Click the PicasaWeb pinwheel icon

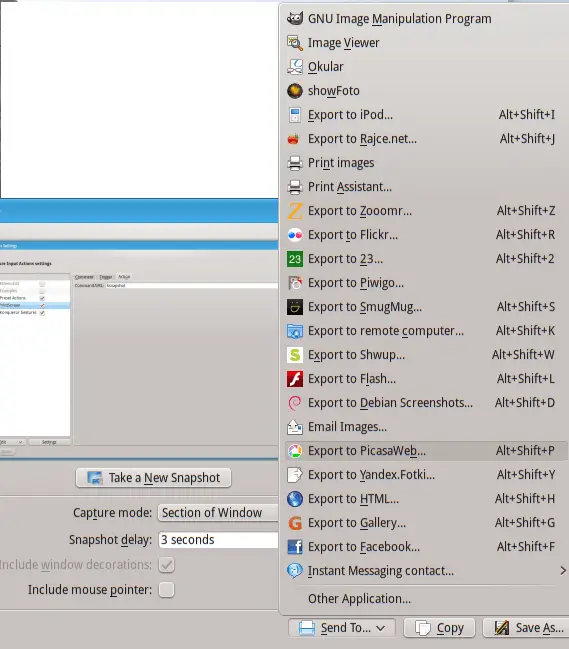(x=295, y=451)
